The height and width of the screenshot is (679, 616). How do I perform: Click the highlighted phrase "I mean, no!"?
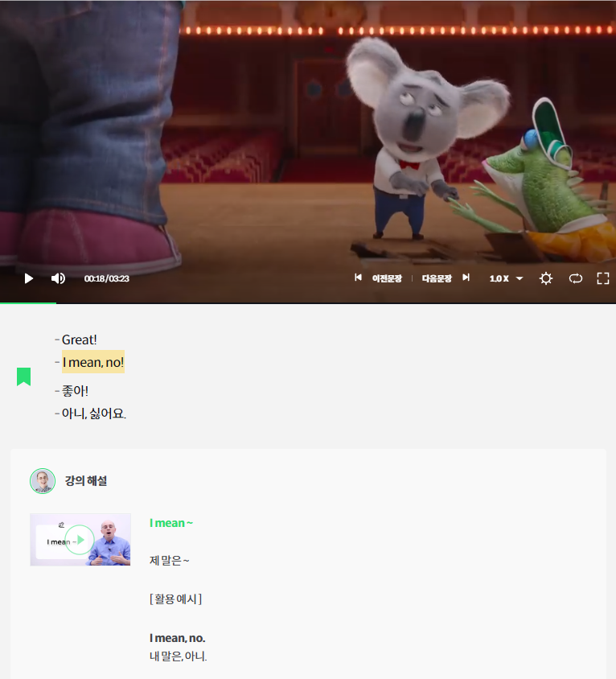click(x=93, y=362)
